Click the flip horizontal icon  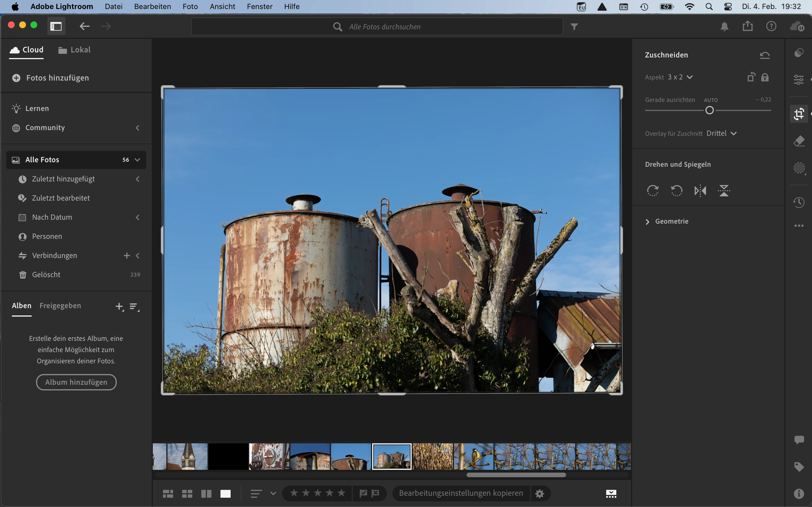[700, 191]
